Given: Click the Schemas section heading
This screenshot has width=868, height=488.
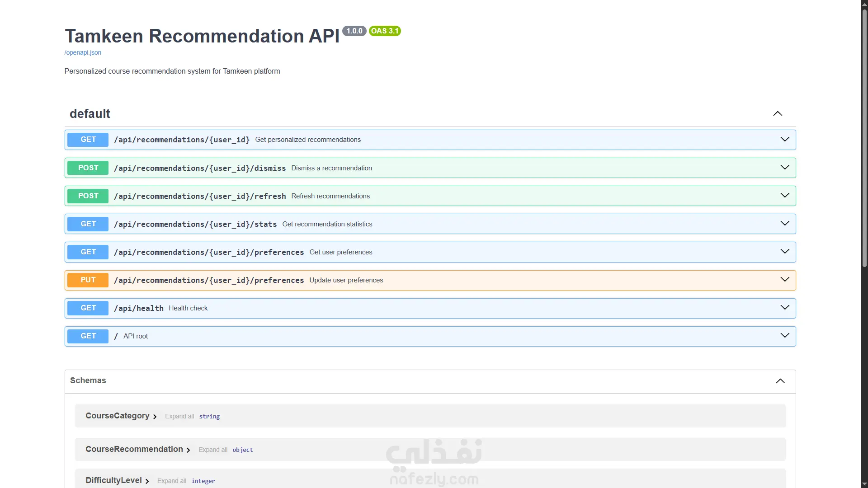Looking at the screenshot, I should pos(88,380).
